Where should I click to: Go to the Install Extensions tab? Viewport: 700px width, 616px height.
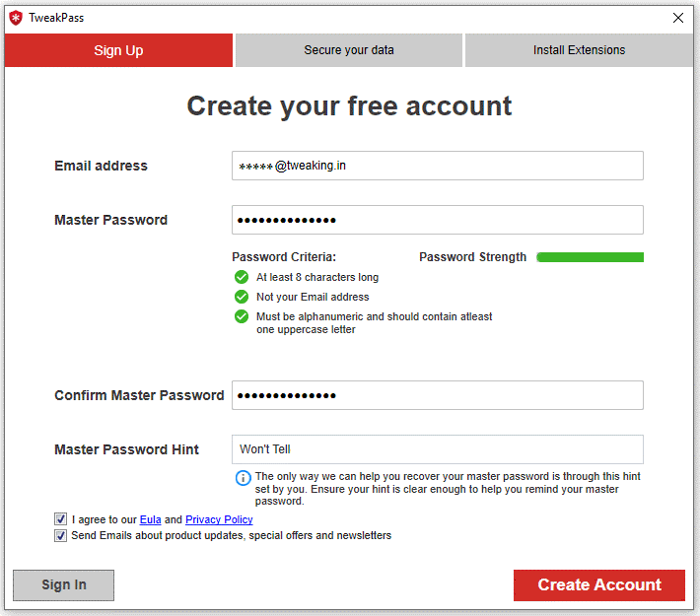pos(579,50)
